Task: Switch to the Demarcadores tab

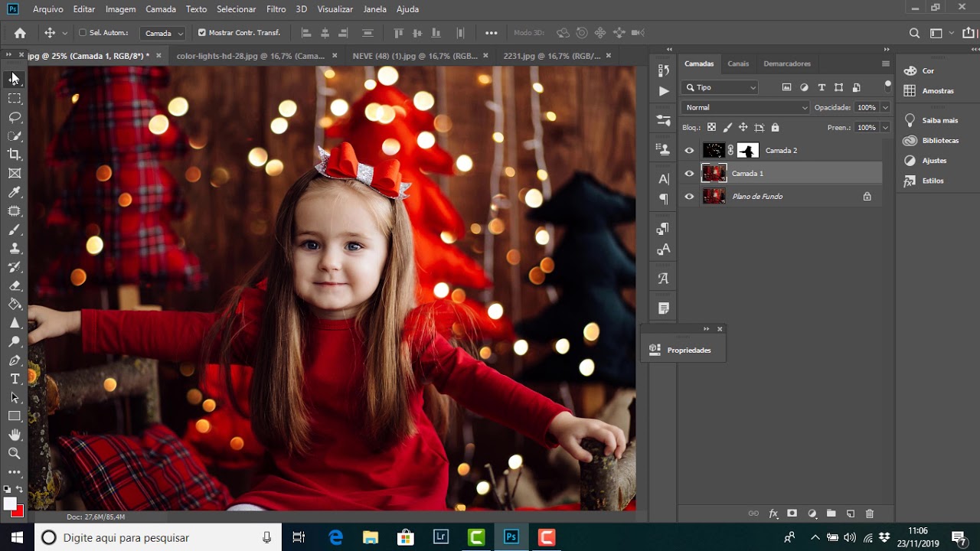Action: point(787,64)
